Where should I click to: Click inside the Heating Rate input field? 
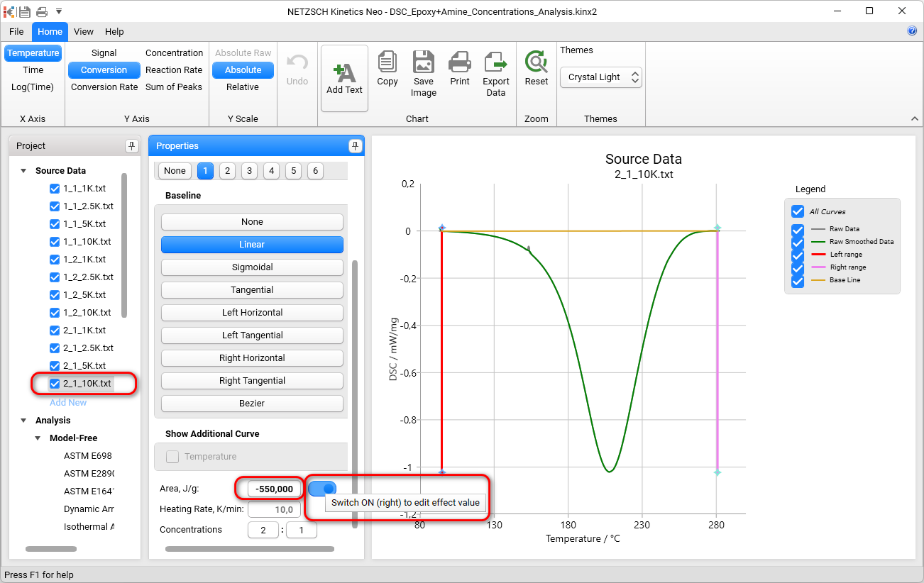(275, 509)
